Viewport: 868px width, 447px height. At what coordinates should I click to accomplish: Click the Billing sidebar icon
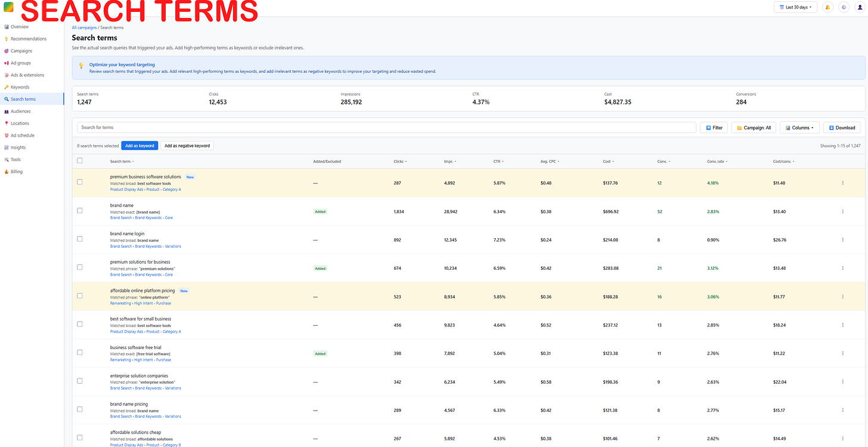coord(6,172)
